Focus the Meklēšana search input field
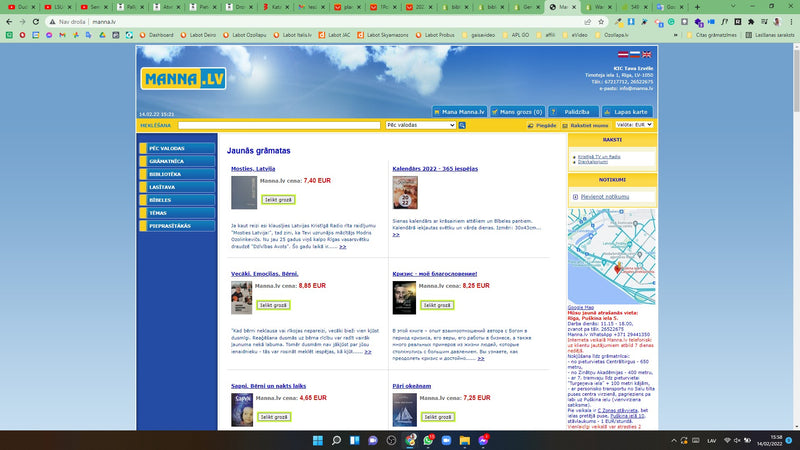The height and width of the screenshot is (450, 800). [x=279, y=125]
